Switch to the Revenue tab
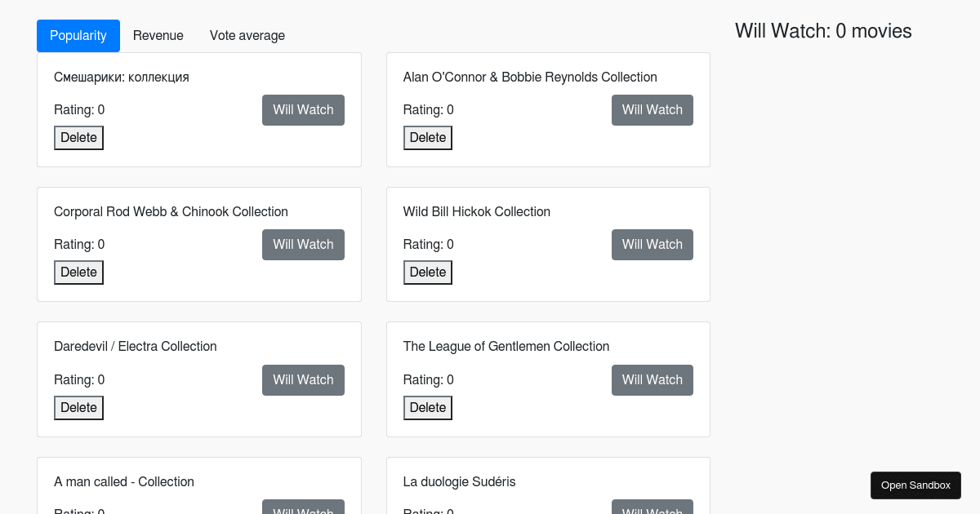The width and height of the screenshot is (980, 514). point(158,36)
